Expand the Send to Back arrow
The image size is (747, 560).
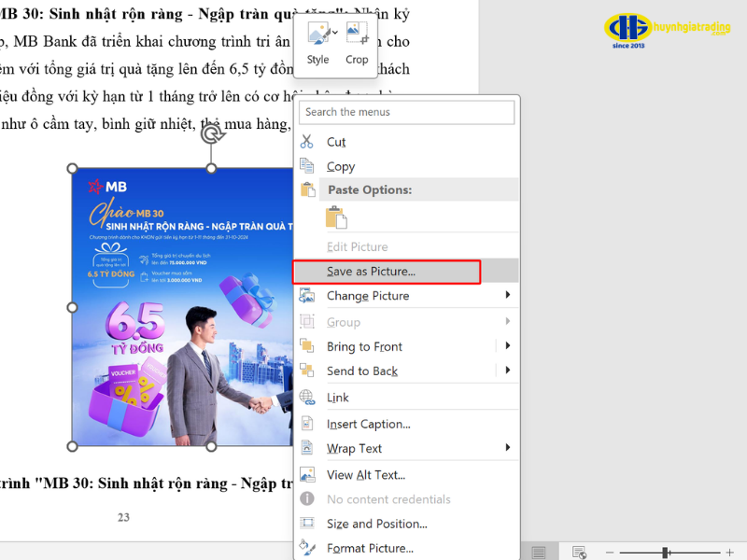(x=508, y=370)
